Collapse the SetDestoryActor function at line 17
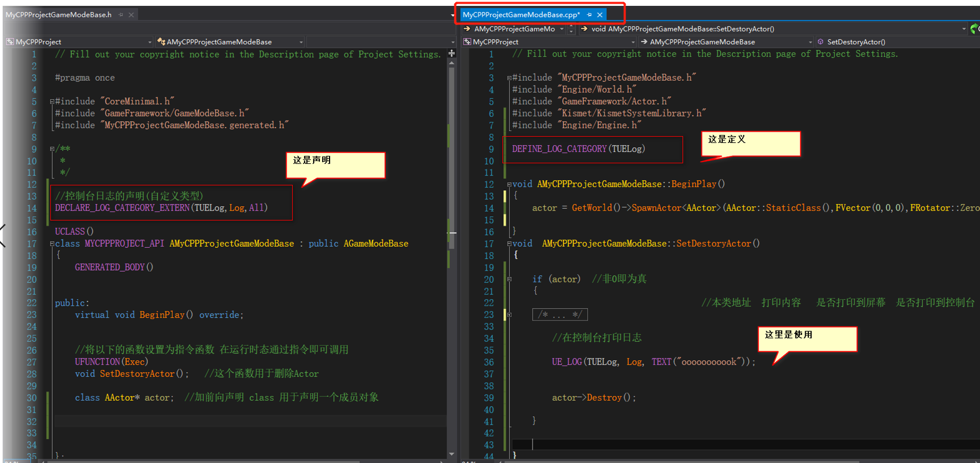 pyautogui.click(x=509, y=243)
